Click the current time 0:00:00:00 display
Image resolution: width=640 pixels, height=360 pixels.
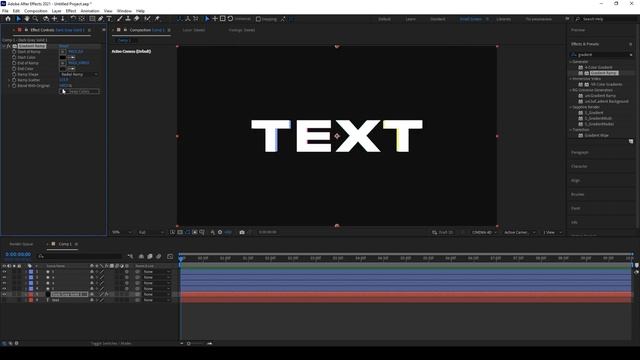(x=18, y=254)
